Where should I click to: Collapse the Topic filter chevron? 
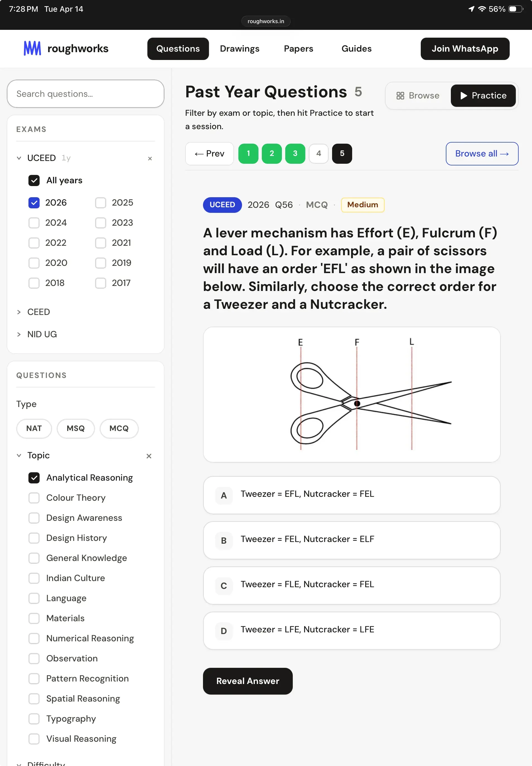[x=19, y=456]
